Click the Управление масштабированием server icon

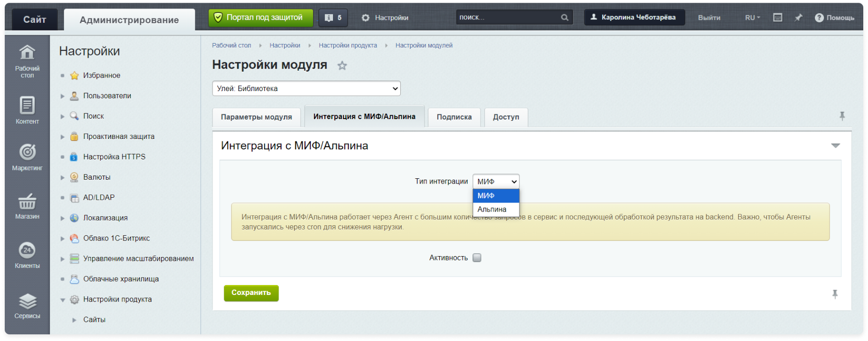tap(74, 259)
